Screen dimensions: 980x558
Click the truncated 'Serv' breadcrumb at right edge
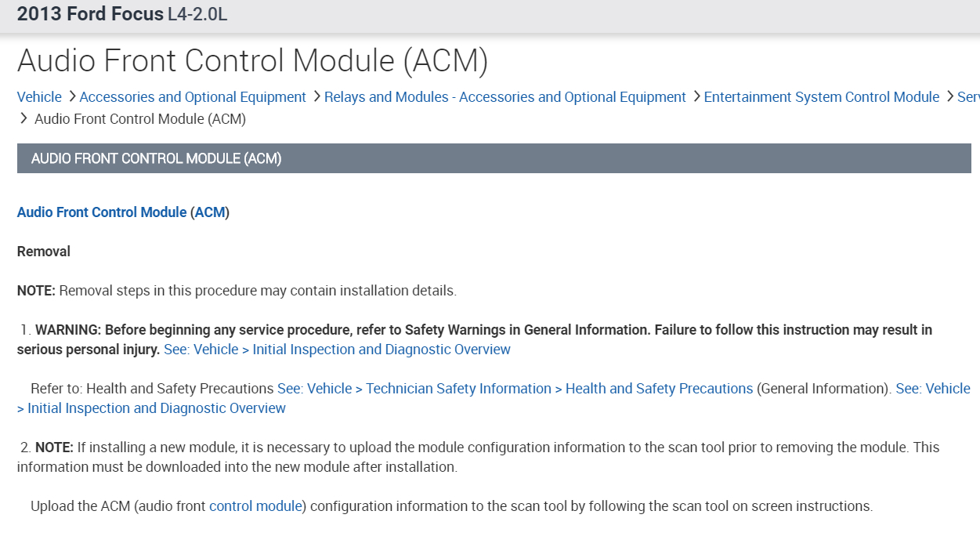pyautogui.click(x=968, y=97)
